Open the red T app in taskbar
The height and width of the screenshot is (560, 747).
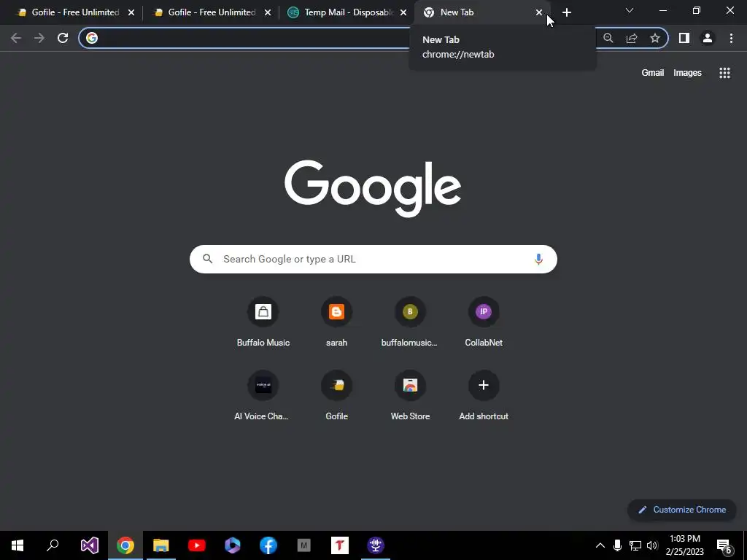point(340,545)
